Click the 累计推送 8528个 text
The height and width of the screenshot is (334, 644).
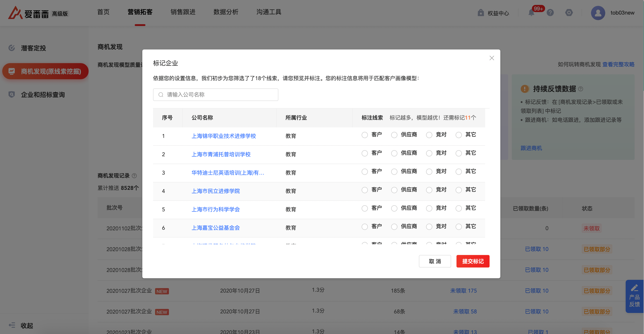[118, 188]
